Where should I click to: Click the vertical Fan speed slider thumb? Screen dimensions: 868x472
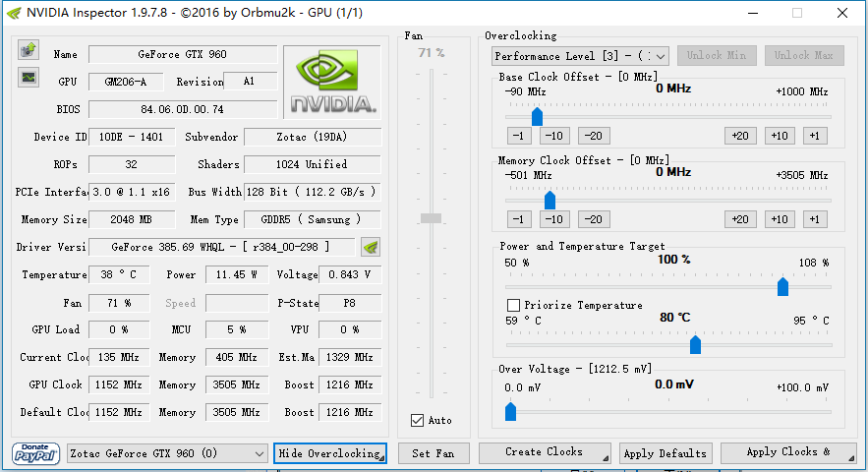click(x=432, y=218)
